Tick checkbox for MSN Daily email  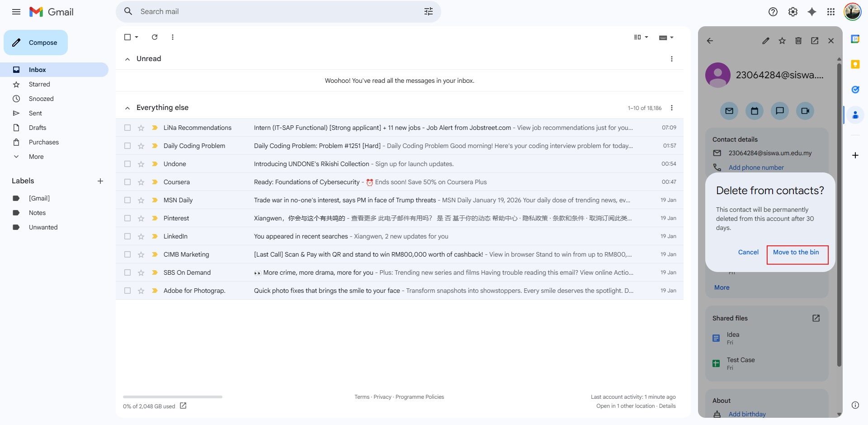click(x=127, y=200)
